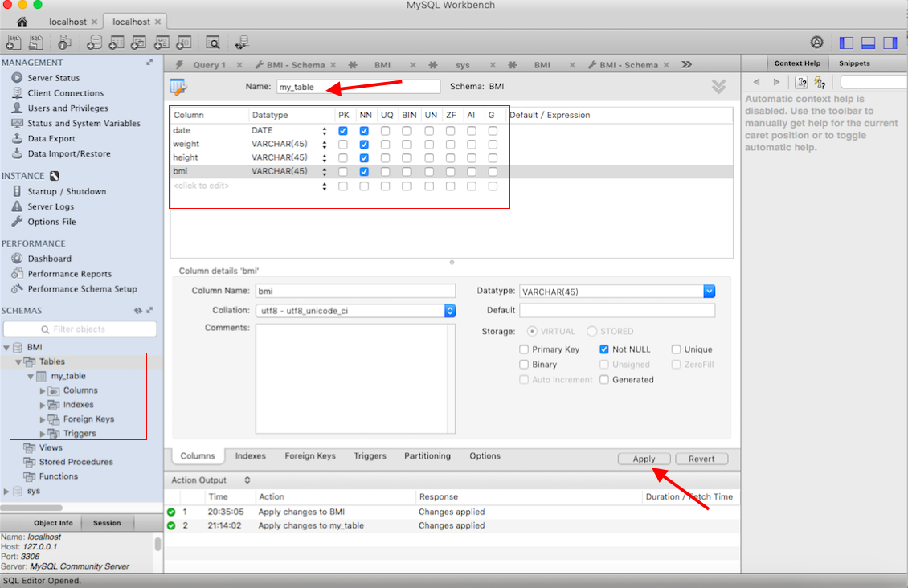Focus the table Name field
The width and height of the screenshot is (908, 588).
tap(358, 87)
